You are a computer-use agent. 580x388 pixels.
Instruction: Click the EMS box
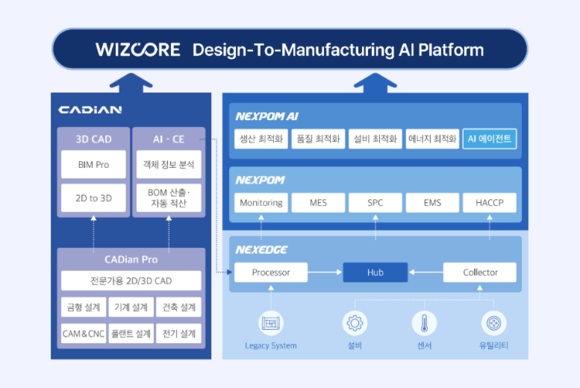click(x=432, y=203)
